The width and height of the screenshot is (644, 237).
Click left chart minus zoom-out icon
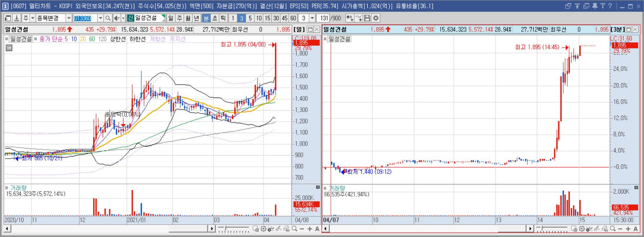point(302,229)
